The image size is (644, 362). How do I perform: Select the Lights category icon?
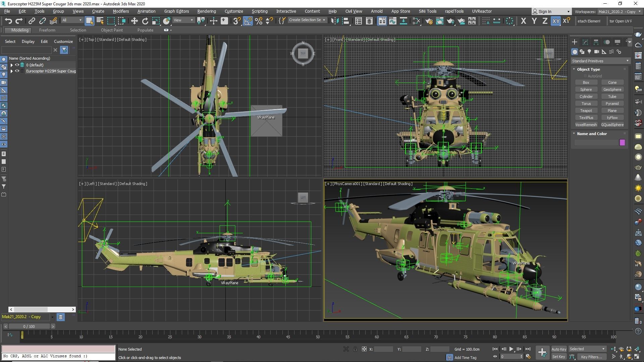(589, 52)
